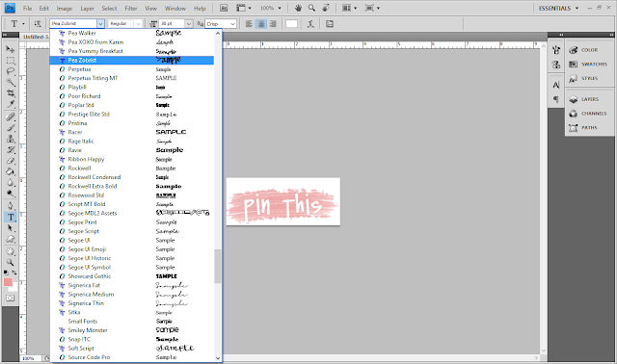Select the Horizontal Type tool
The width and height of the screenshot is (617, 364).
11,217
